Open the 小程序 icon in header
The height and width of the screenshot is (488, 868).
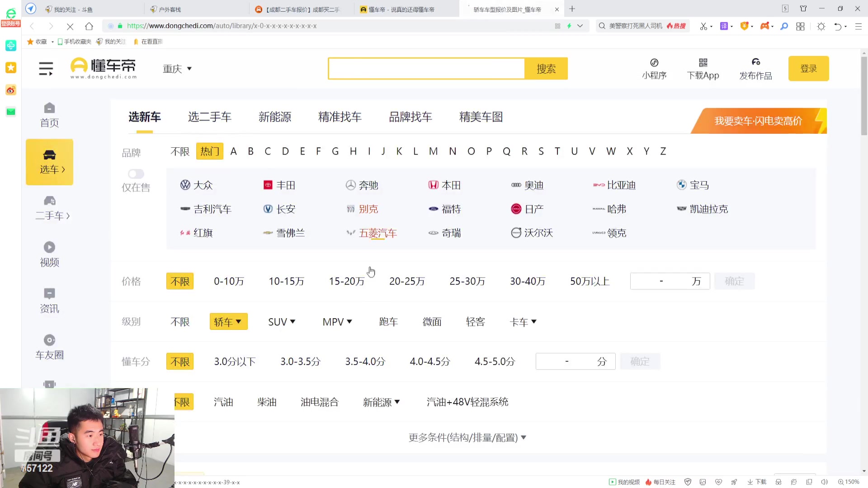coord(654,63)
